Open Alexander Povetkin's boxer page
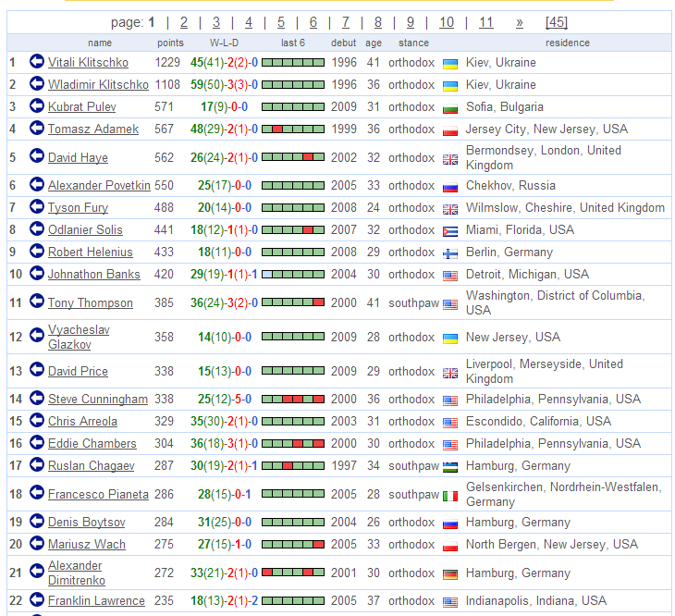 [99, 185]
